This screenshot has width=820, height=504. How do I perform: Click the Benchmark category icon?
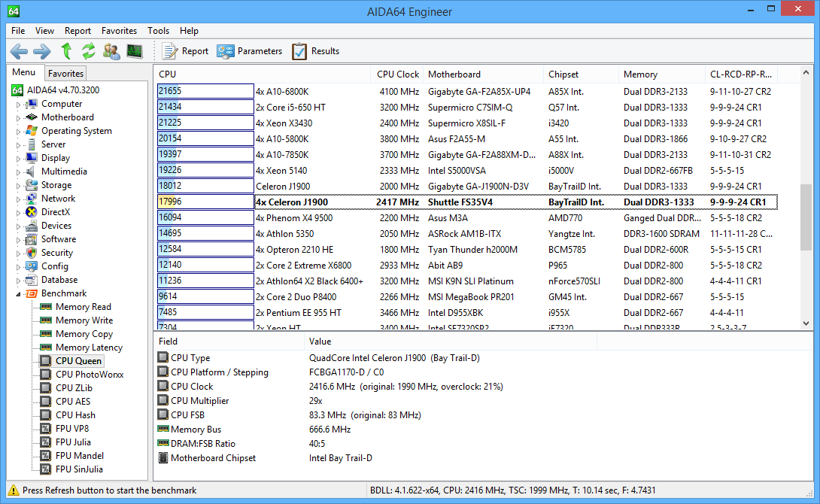pos(32,294)
